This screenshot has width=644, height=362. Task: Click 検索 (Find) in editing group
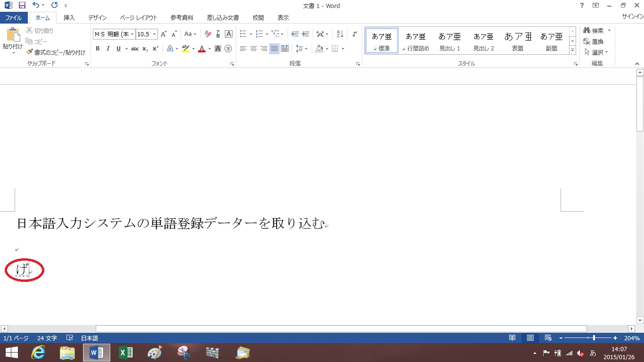[594, 31]
